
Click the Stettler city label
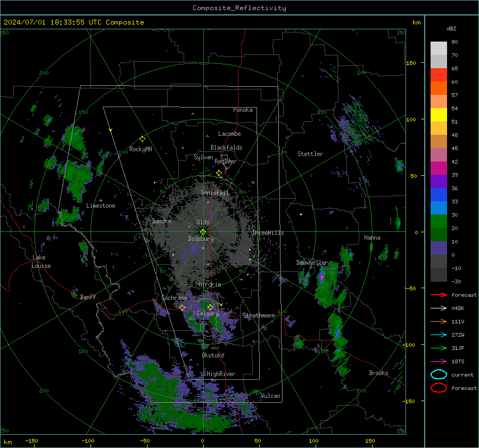(310, 154)
